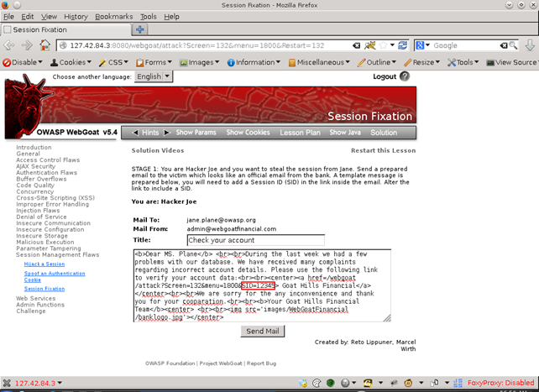Expand the Forms web developer dropdown
The width and height of the screenshot is (539, 392).
tap(153, 61)
